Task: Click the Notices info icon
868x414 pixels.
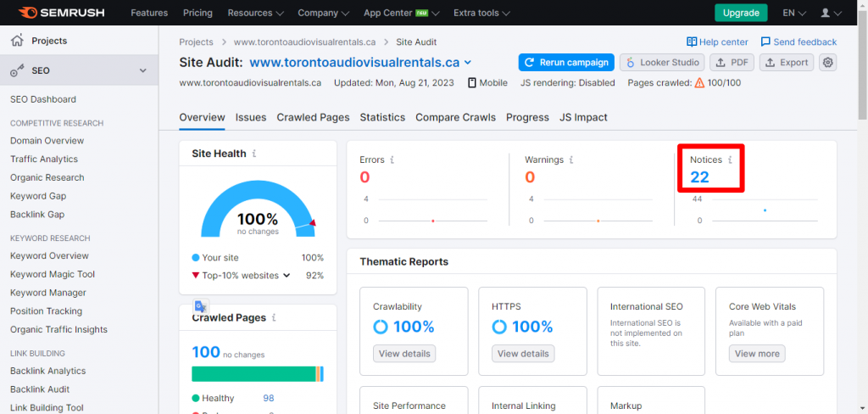Action: pos(730,159)
